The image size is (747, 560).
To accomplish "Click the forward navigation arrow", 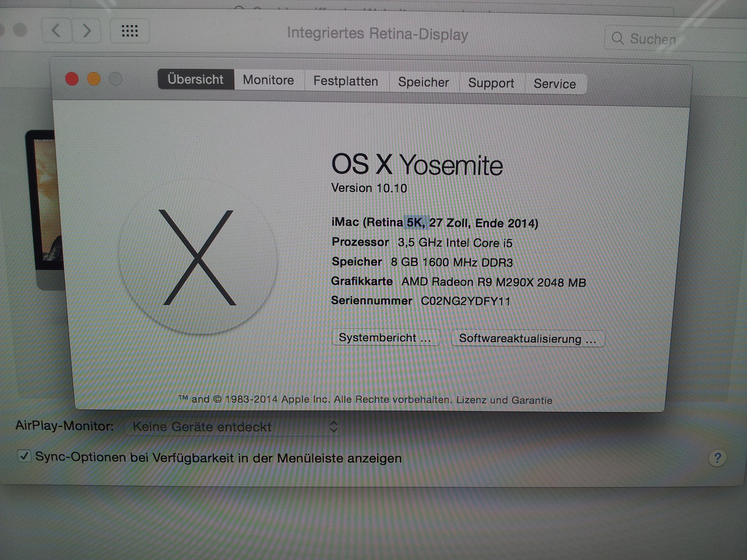I will [x=87, y=31].
